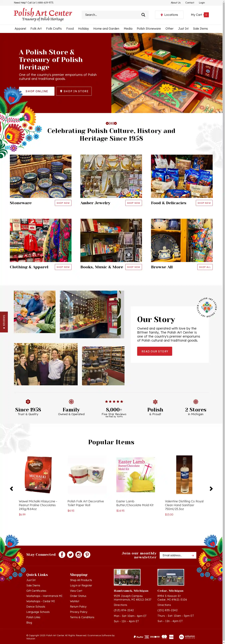This screenshot has width=225, height=644.
Task: Click previous arrow in Popular Items carousel
Action: tap(11, 489)
